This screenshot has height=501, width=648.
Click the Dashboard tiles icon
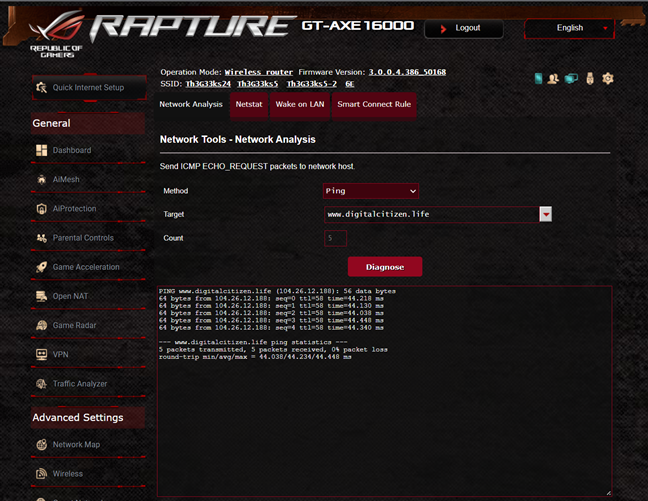[x=41, y=150]
